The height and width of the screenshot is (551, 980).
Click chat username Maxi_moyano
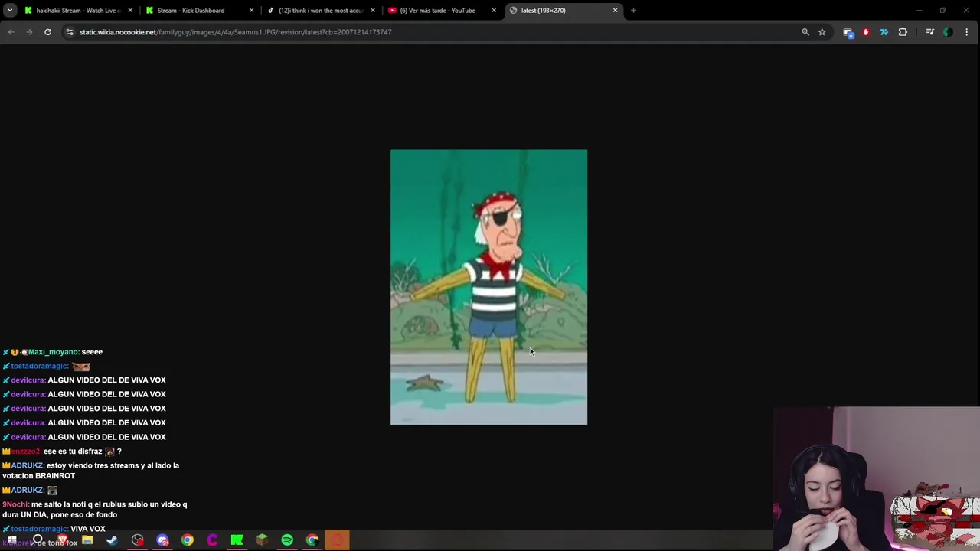[x=53, y=352]
